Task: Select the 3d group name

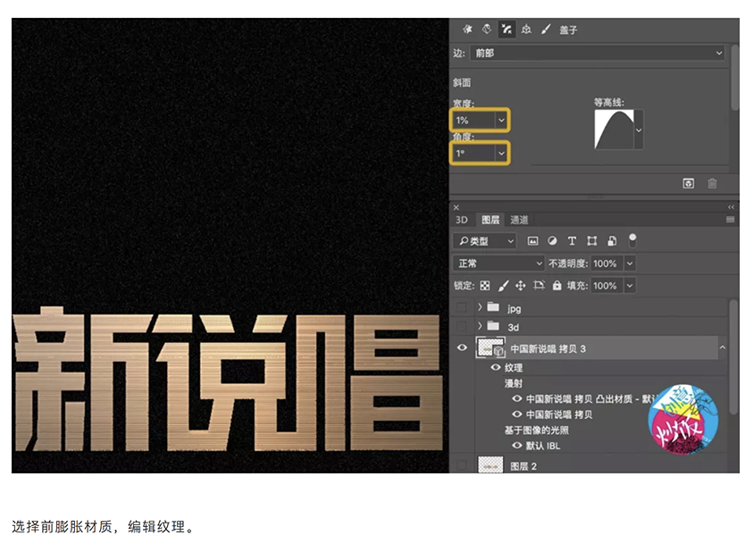Action: [x=513, y=328]
